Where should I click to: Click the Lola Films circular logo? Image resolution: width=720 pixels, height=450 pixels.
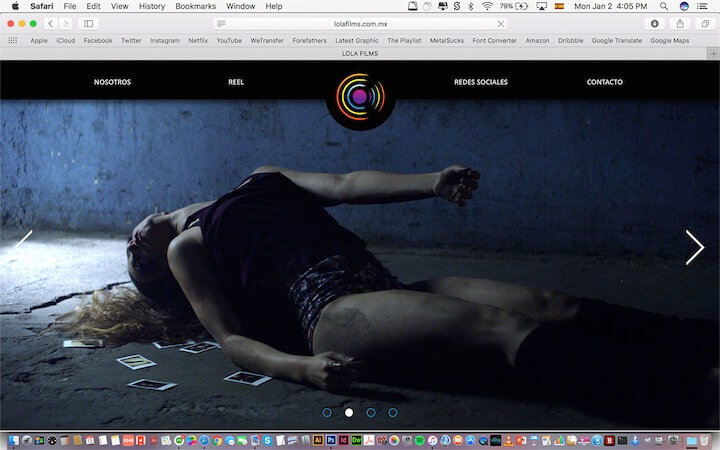tap(360, 96)
